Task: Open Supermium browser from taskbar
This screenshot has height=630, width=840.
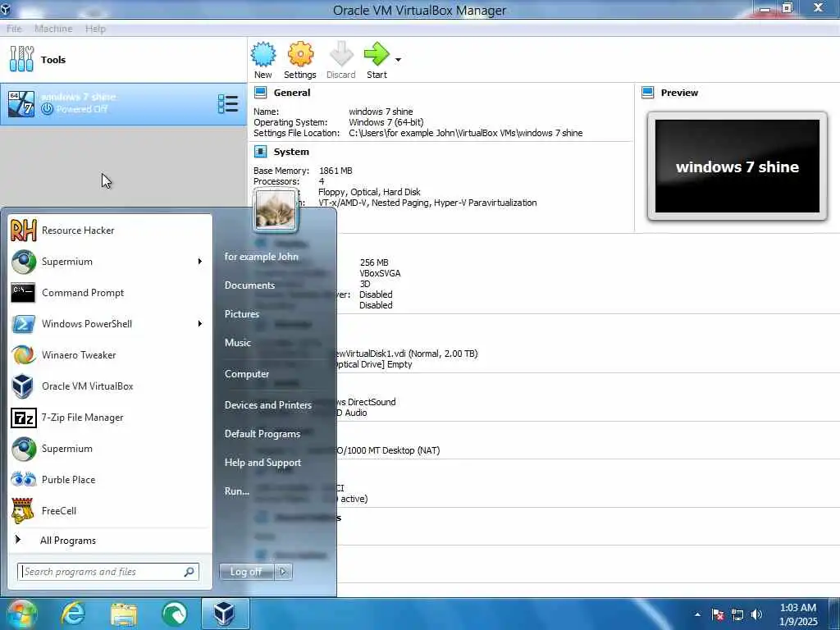Action: (174, 614)
